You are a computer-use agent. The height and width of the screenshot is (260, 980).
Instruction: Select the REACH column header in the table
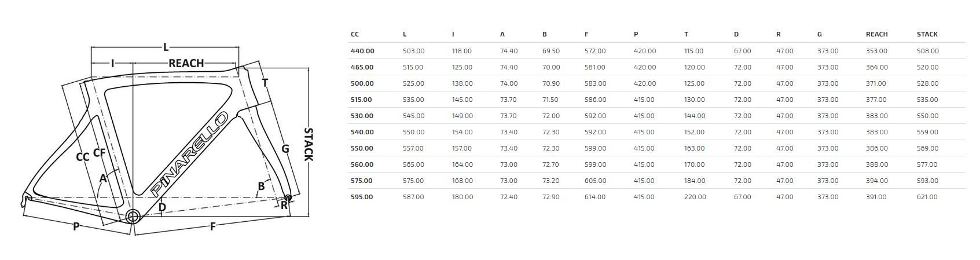click(876, 34)
